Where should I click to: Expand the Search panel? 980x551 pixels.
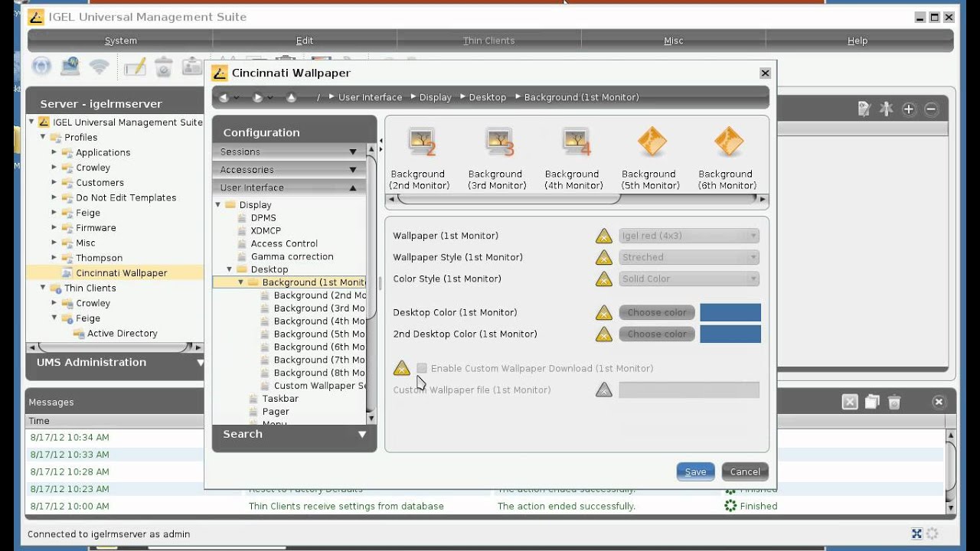coord(294,434)
